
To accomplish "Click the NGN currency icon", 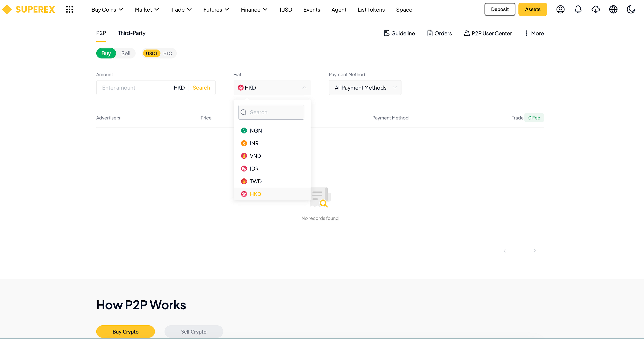I will click(x=244, y=131).
